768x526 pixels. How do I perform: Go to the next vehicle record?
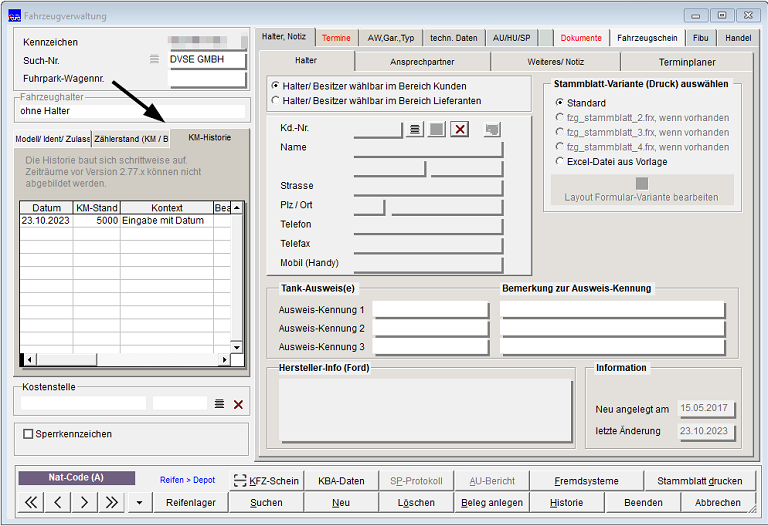point(84,502)
